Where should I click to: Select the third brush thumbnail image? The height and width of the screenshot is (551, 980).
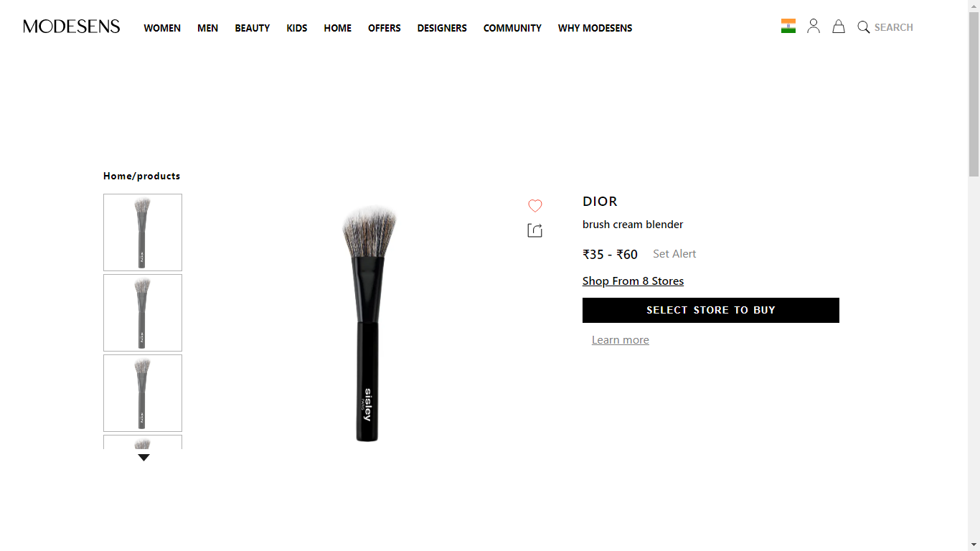pyautogui.click(x=143, y=393)
